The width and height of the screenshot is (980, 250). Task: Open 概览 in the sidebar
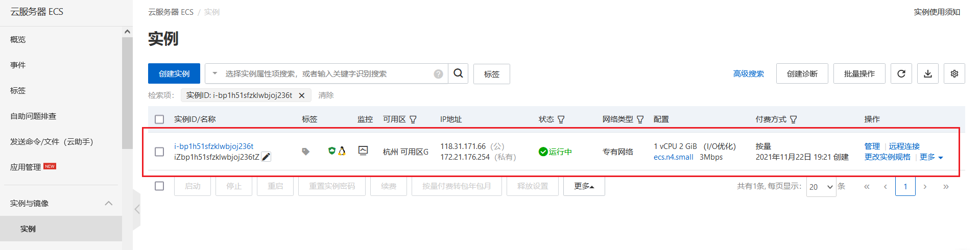18,39
